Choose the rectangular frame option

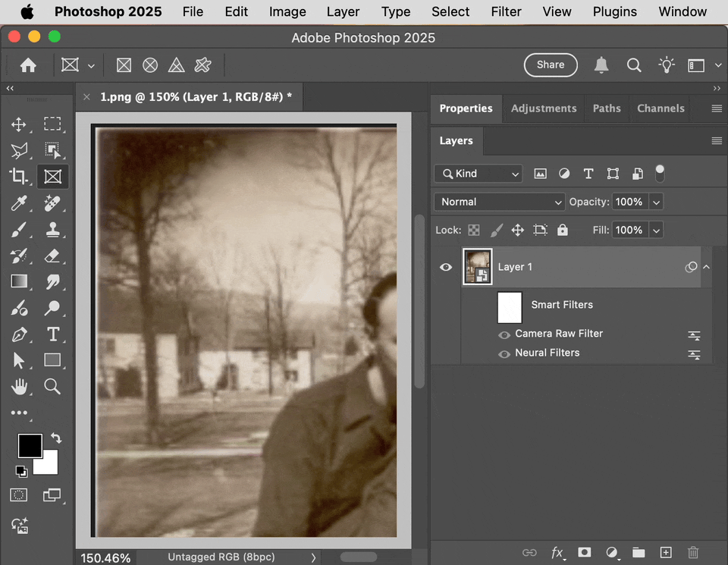[124, 65]
